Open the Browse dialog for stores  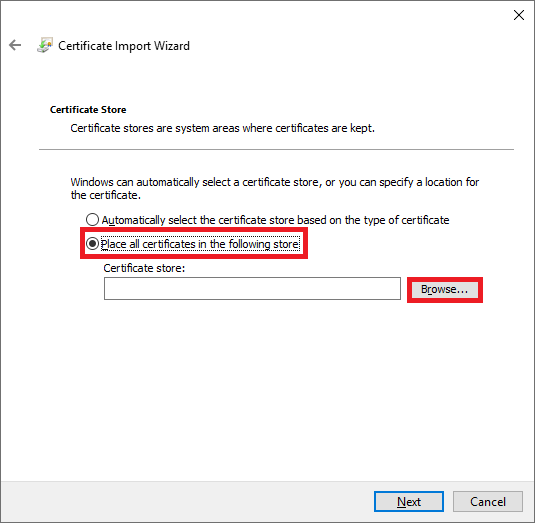point(445,290)
